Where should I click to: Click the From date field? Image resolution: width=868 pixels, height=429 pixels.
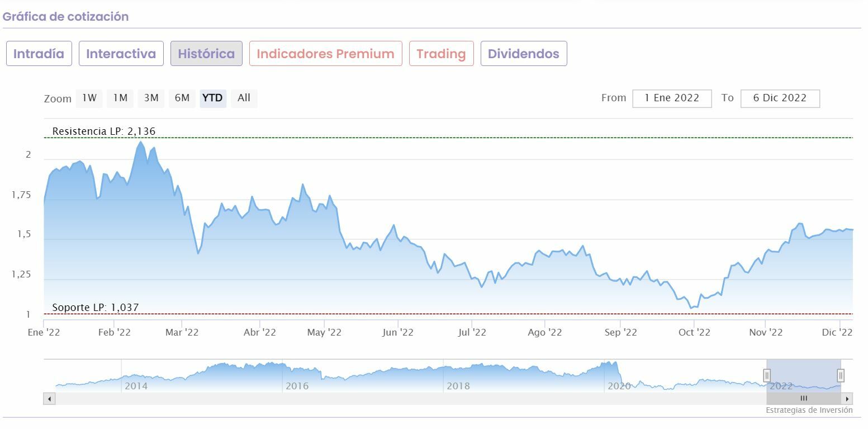coord(672,98)
